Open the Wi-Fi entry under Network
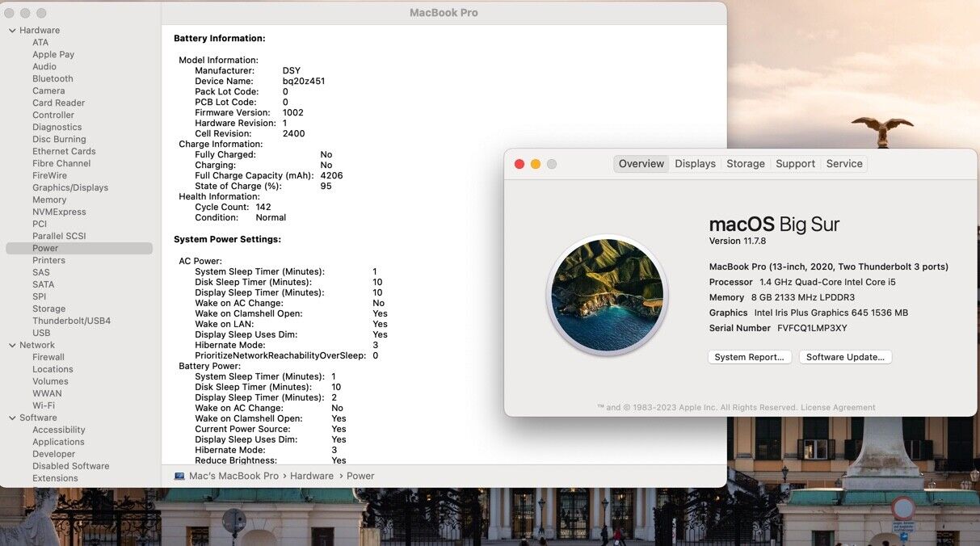This screenshot has width=980, height=546. point(44,406)
